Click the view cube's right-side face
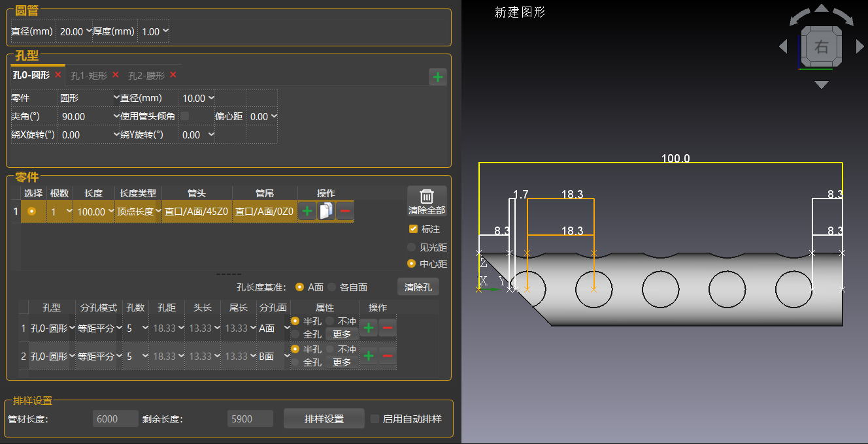Viewport: 868px width, 444px height. (821, 47)
